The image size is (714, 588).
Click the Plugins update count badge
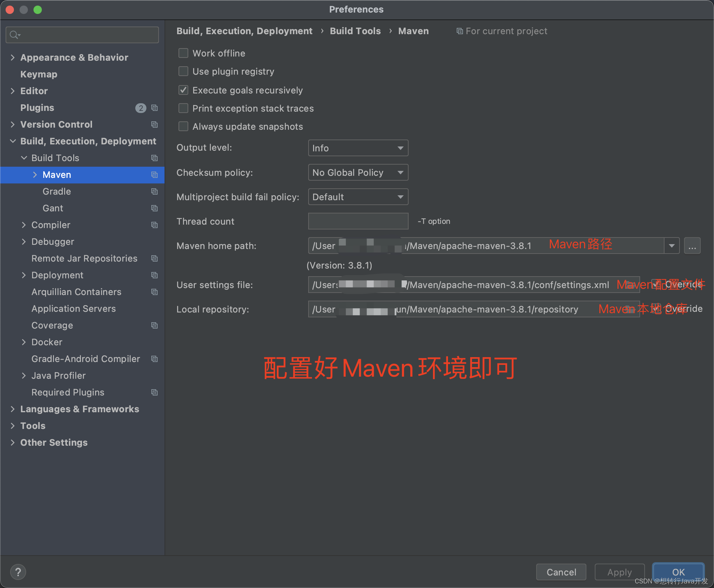point(140,108)
